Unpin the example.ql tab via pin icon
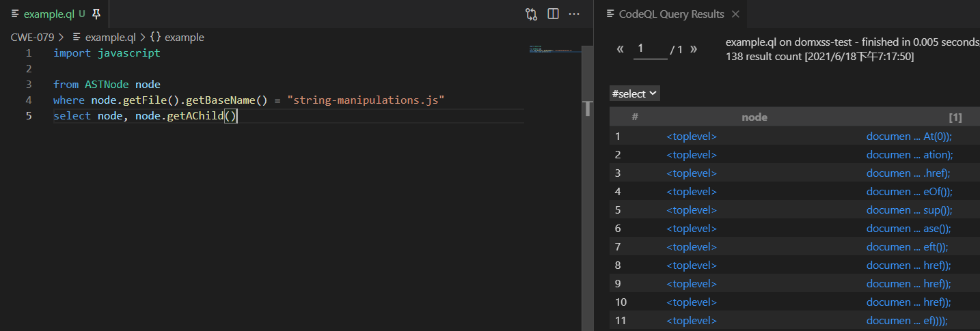Viewport: 980px width, 331px height. tap(96, 14)
